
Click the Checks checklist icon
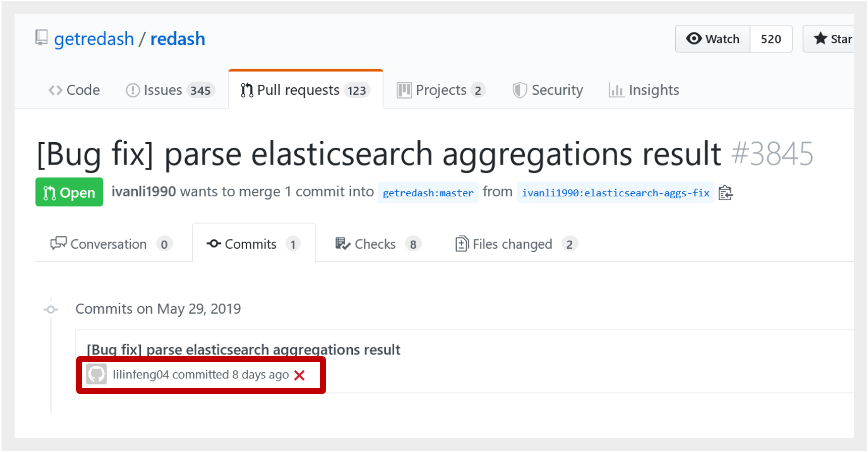(x=343, y=244)
